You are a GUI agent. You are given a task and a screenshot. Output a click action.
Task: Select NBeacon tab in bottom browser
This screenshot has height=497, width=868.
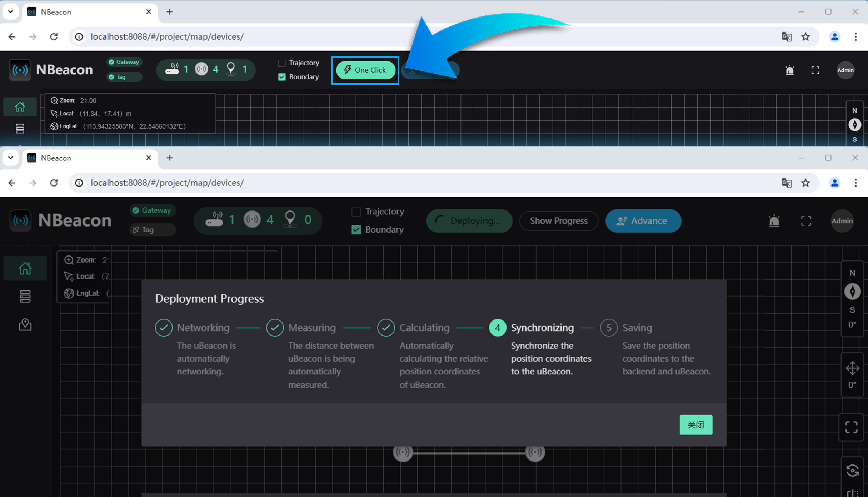pos(89,158)
